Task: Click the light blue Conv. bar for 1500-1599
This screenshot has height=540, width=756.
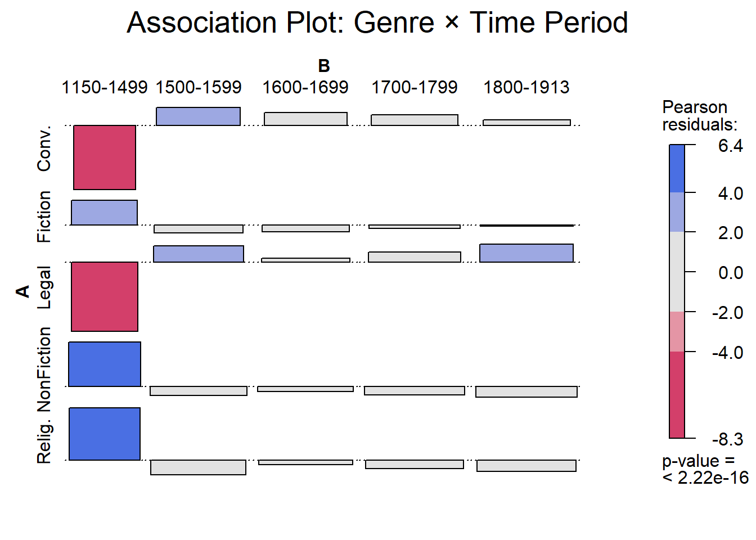Action: coord(198,116)
